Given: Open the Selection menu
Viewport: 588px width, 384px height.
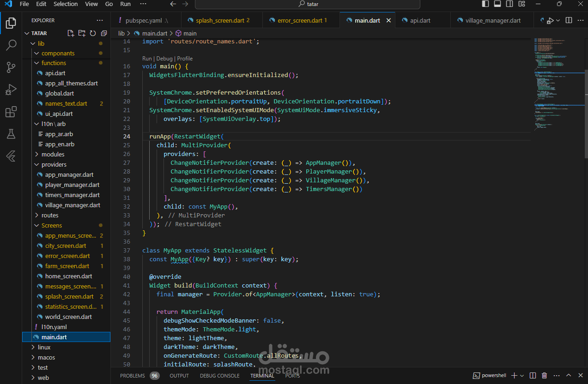Looking at the screenshot, I should click(66, 4).
